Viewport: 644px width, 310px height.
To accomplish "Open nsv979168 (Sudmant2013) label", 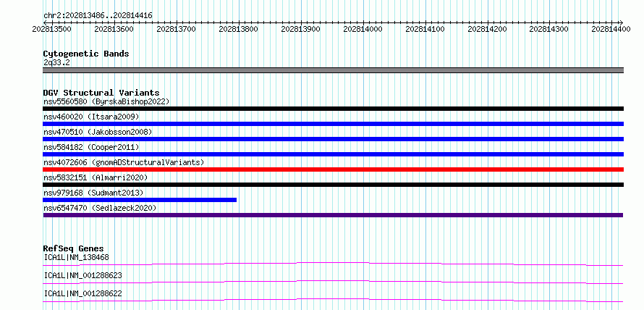I will coord(93,193).
